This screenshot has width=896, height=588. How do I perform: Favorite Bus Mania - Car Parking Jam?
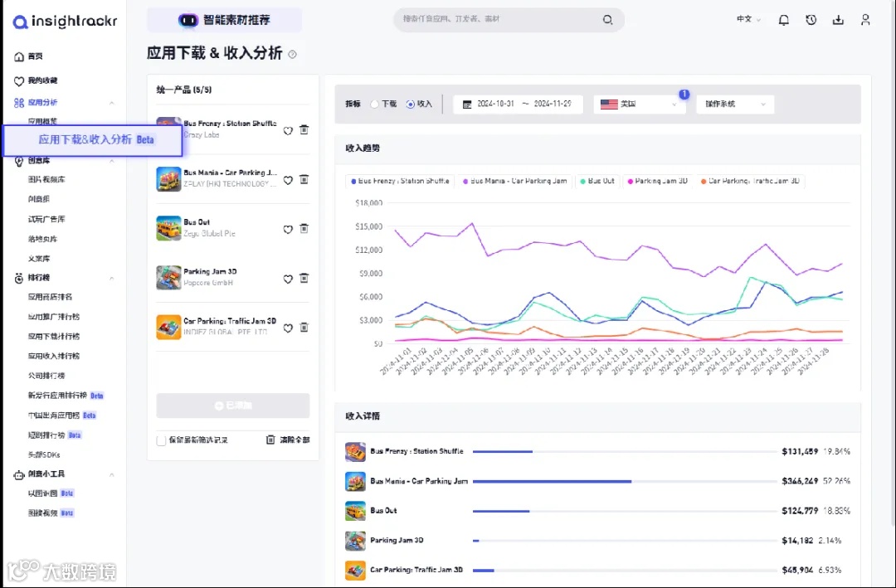(288, 180)
